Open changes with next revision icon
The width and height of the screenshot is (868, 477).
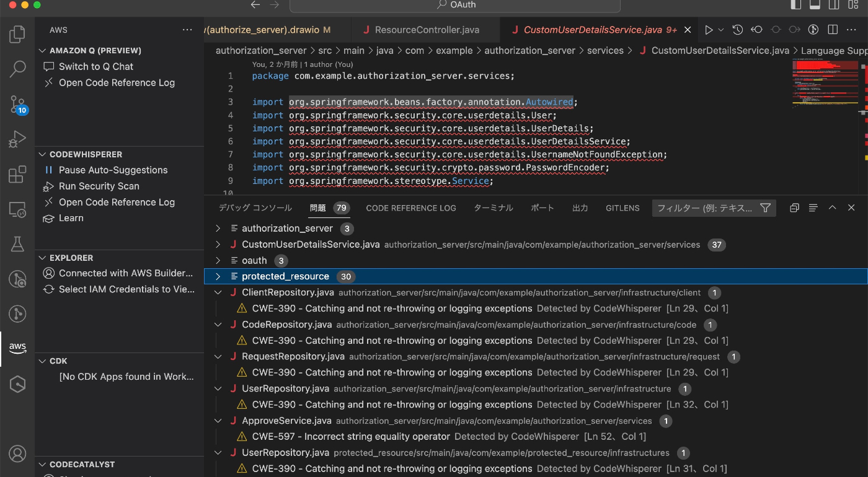coord(795,30)
